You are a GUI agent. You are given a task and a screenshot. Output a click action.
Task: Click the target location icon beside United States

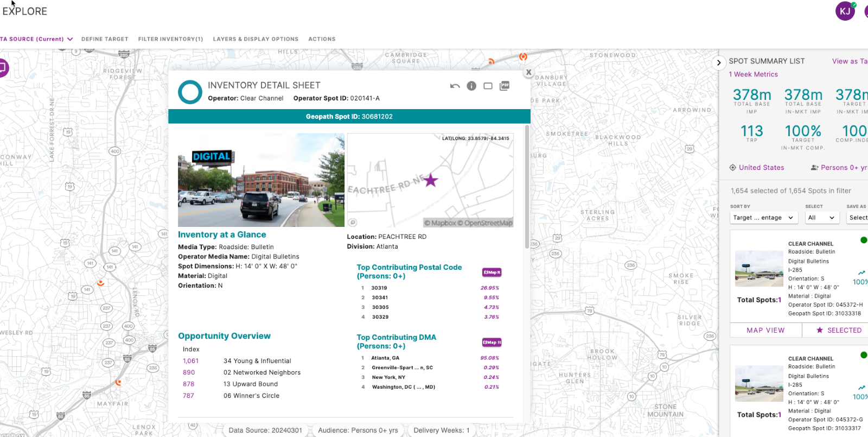(732, 168)
